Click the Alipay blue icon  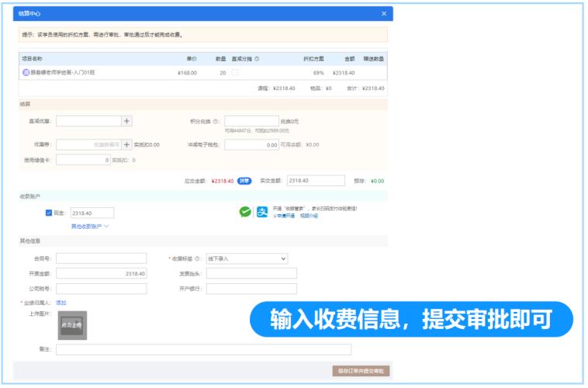[x=261, y=212]
